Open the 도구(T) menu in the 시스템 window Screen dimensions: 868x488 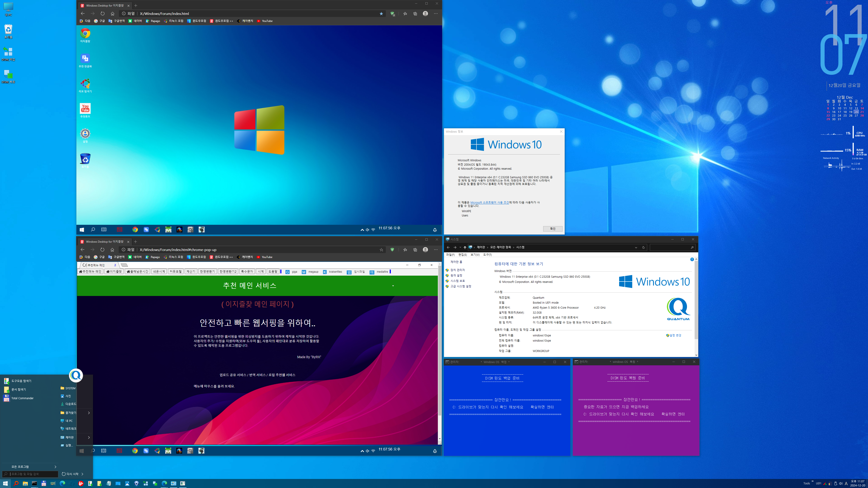[x=487, y=255]
